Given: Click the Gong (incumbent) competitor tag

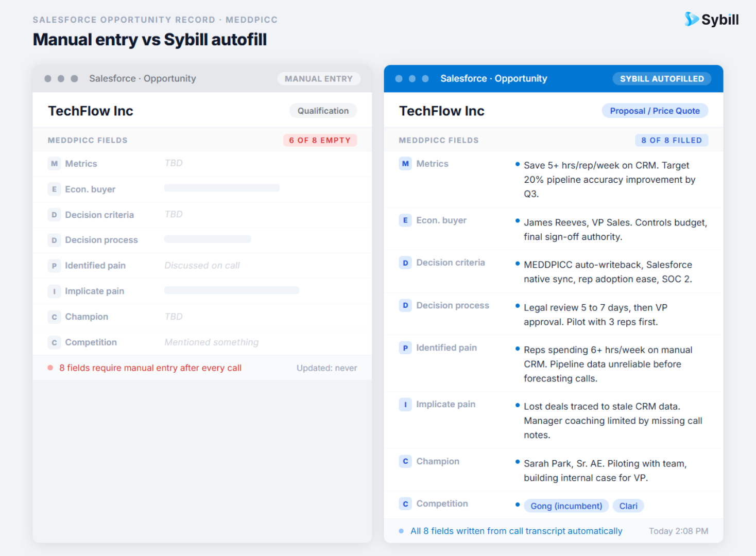Looking at the screenshot, I should point(566,506).
